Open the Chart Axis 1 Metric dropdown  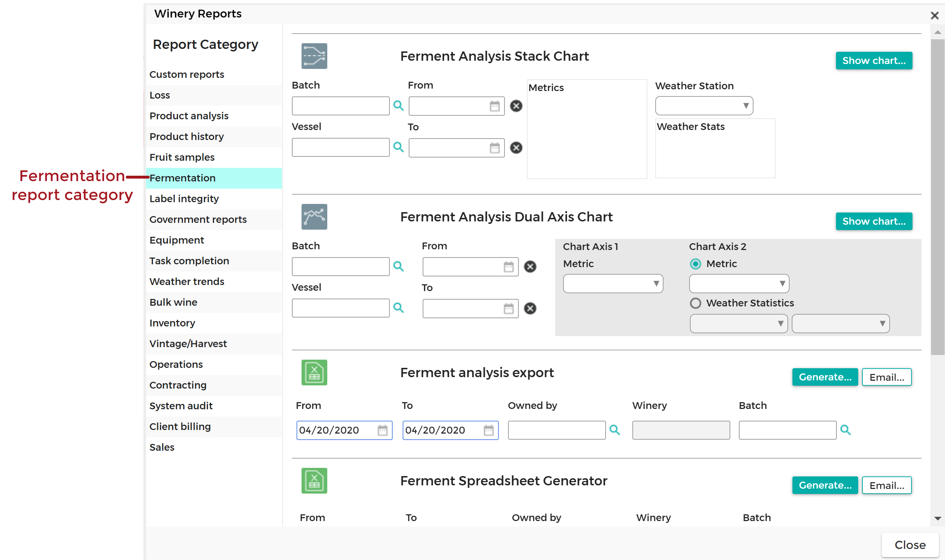coord(613,284)
